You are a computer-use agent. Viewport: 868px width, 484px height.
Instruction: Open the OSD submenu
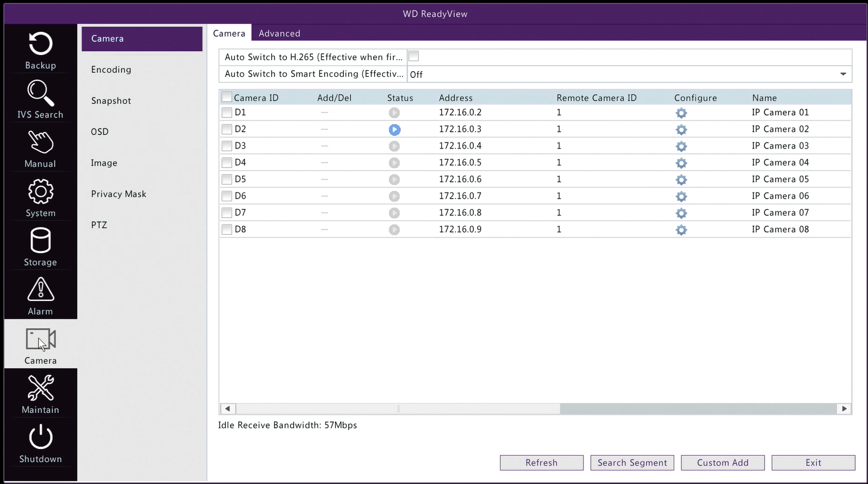(100, 132)
